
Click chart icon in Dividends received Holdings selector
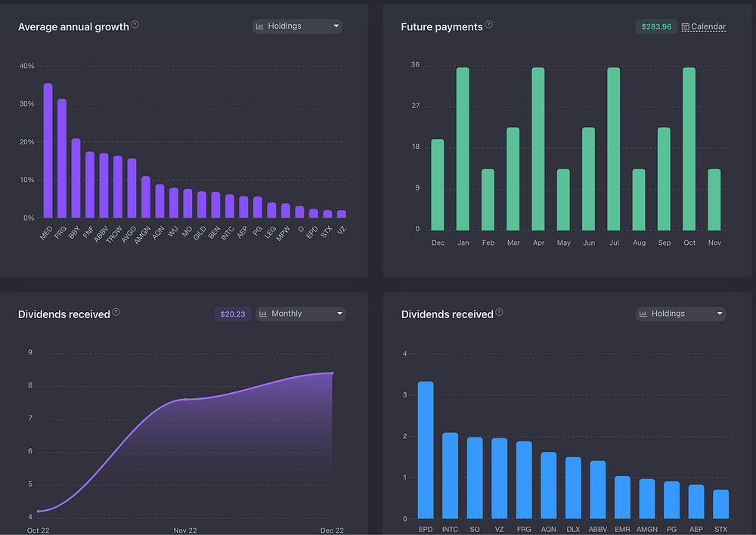(x=643, y=314)
